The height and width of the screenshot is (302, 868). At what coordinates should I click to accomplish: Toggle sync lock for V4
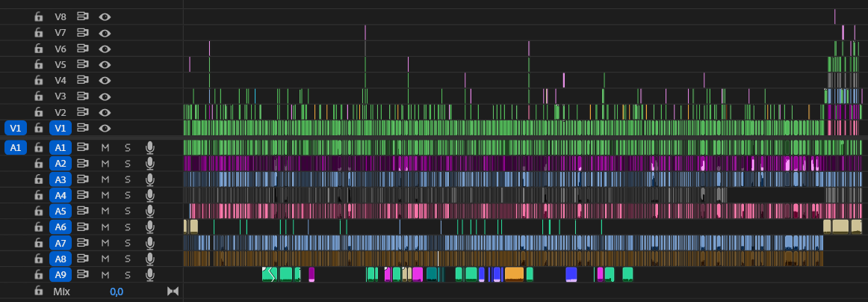coord(82,80)
